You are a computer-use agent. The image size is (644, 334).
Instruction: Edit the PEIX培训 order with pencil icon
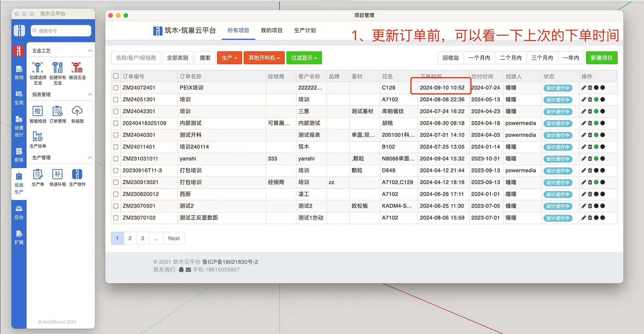pos(584,88)
